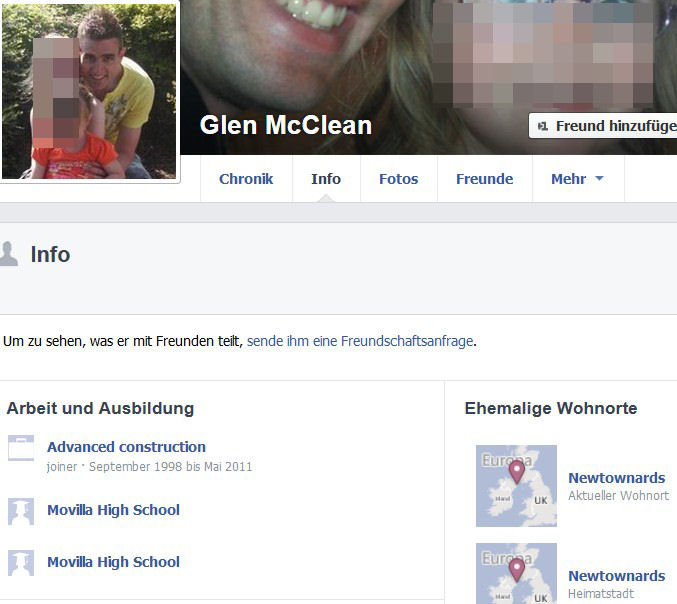677x604 pixels.
Task: Click the first Movilla High School graduation icon
Action: click(x=21, y=511)
